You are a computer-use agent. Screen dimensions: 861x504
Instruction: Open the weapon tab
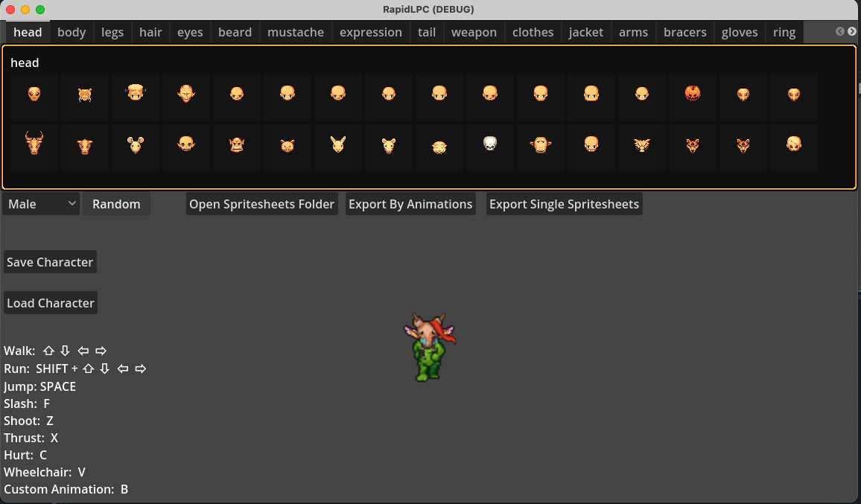click(474, 33)
